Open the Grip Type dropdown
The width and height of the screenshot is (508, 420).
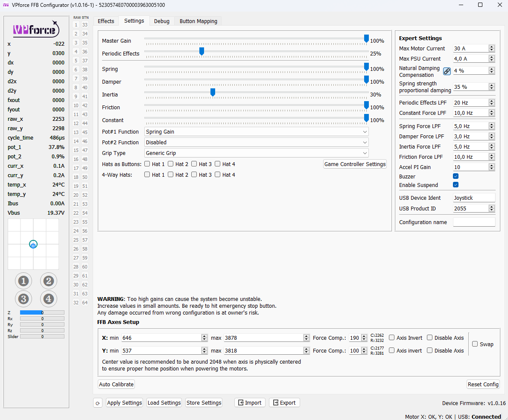(x=256, y=153)
